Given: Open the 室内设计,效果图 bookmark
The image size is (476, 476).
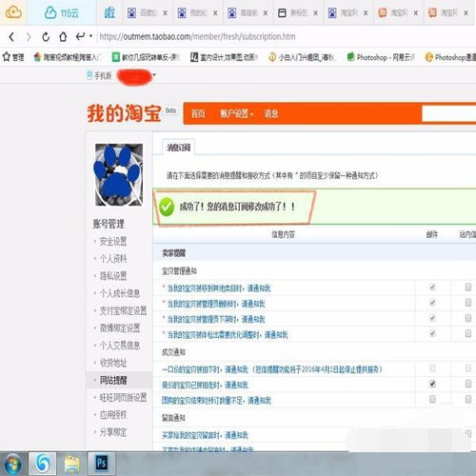Looking at the screenshot, I should (x=224, y=57).
